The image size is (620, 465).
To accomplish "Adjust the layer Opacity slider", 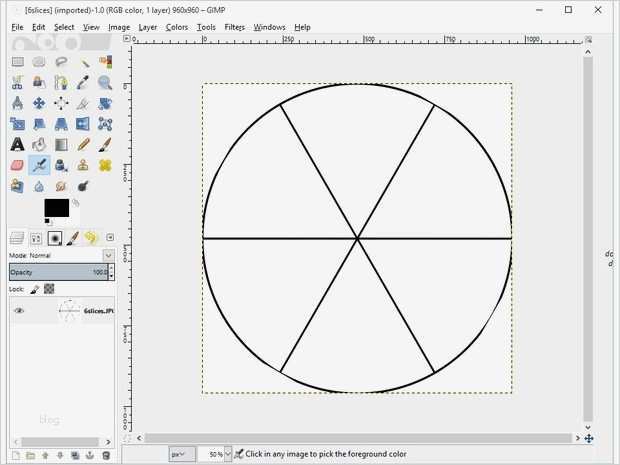I will pos(59,272).
